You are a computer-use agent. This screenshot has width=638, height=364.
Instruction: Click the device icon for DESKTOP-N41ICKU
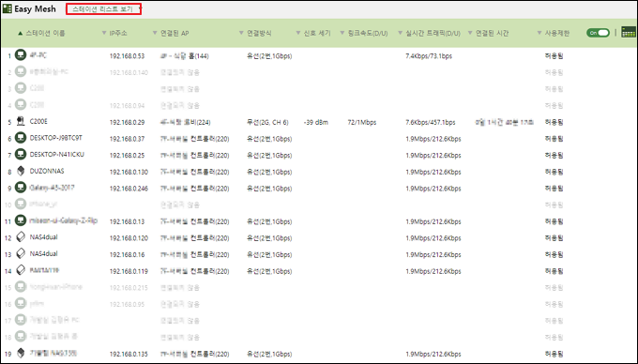21,154
